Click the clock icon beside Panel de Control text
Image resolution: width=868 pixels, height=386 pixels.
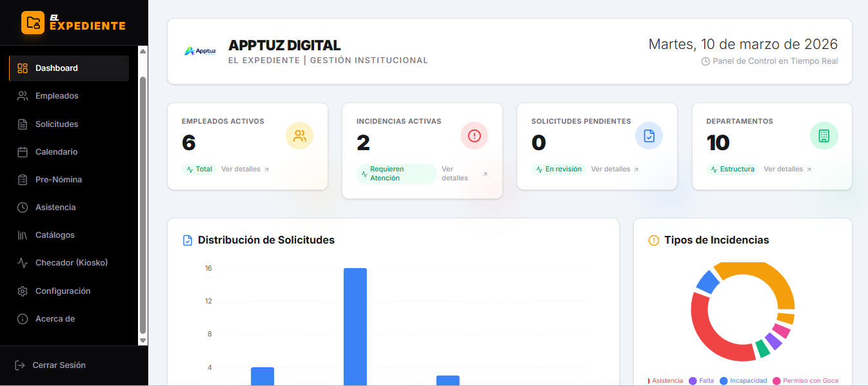pyautogui.click(x=705, y=61)
